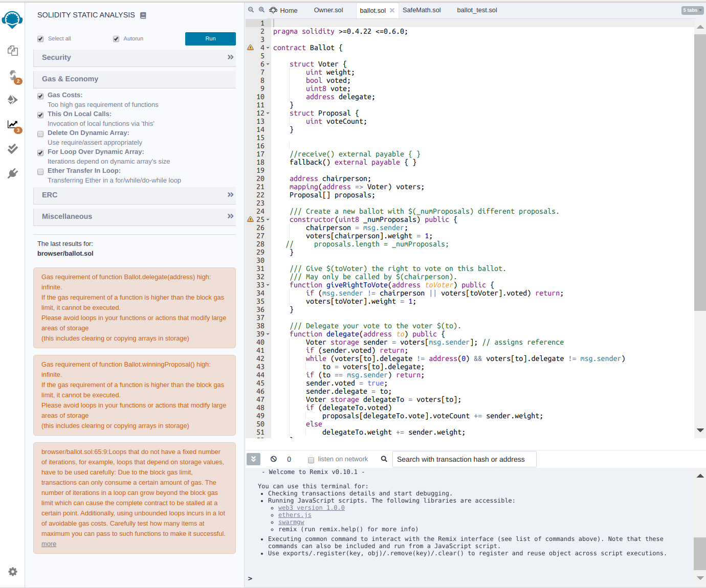
Task: Type in the transaction hash search field
Action: 464,459
